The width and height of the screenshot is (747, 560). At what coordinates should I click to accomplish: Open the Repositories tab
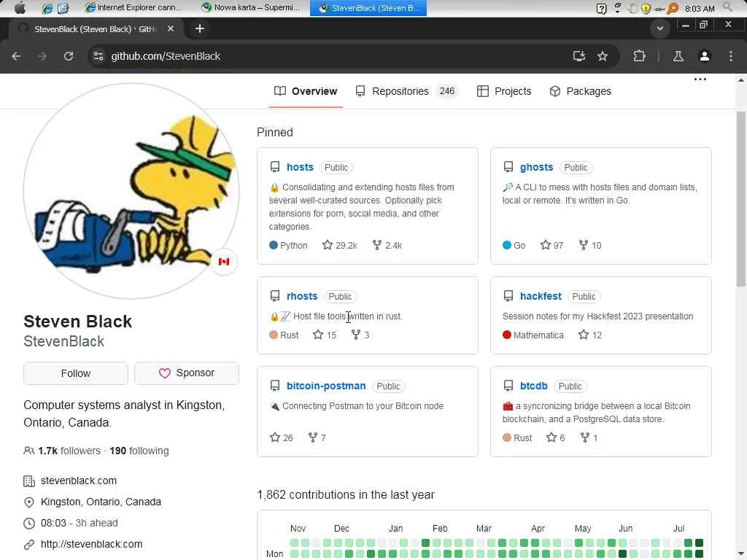[406, 91]
